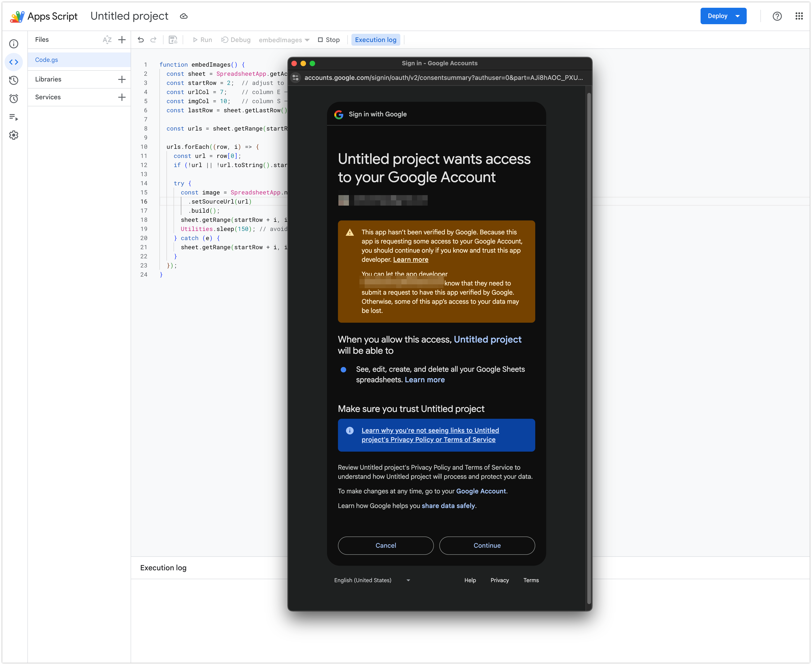Click 'function embedImages()' on line 1

(x=198, y=65)
